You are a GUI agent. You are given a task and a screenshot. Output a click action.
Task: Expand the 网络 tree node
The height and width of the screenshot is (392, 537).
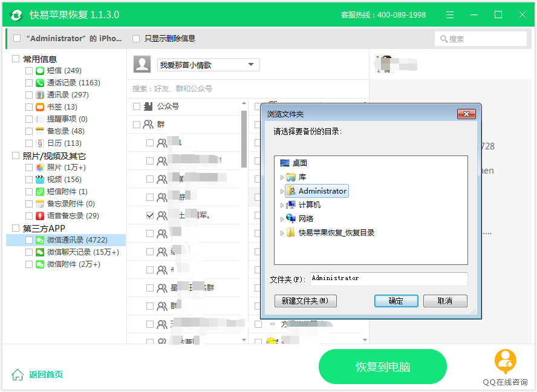coord(282,219)
